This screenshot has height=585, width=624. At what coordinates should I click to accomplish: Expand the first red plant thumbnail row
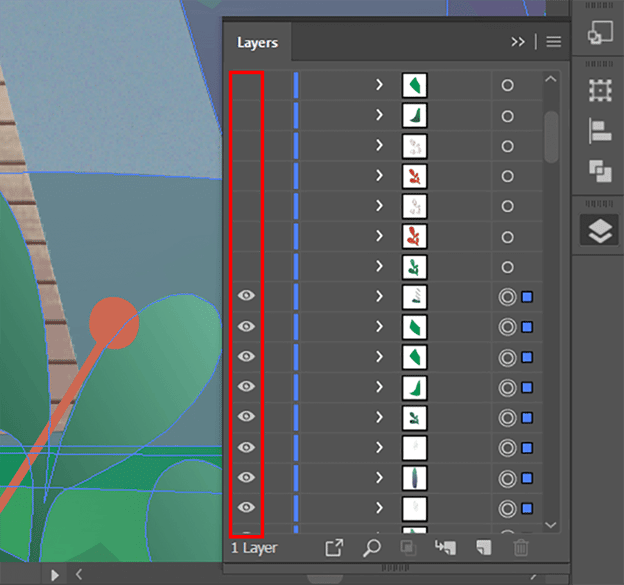[x=379, y=176]
